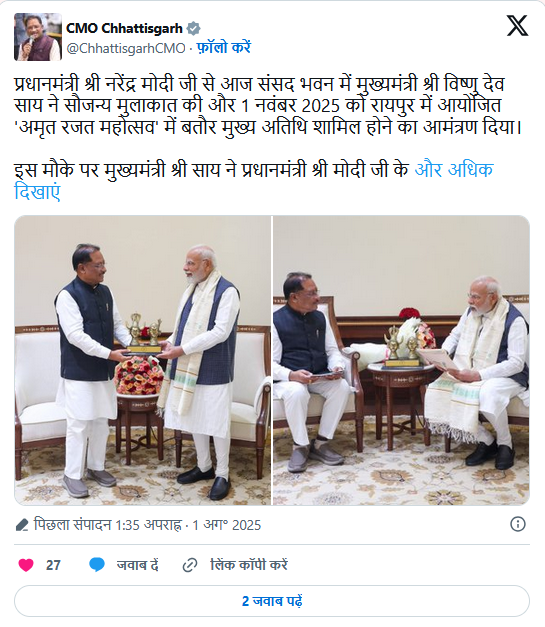Open the CMO Chhattisgarh display name
Screen dimensions: 545x627
tap(124, 28)
